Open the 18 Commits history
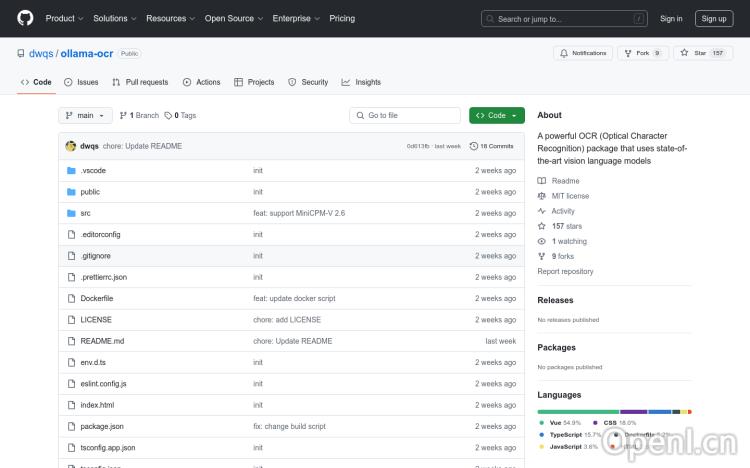Image resolution: width=750 pixels, height=468 pixels. pos(492,146)
